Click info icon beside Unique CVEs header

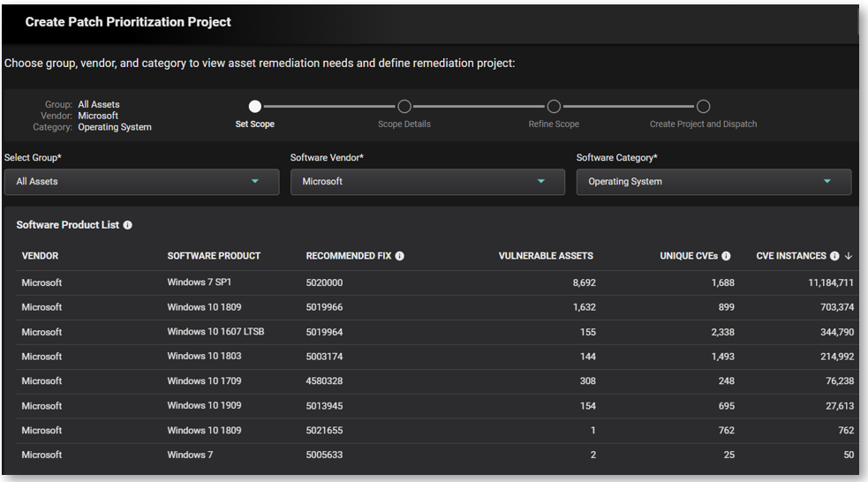click(727, 256)
